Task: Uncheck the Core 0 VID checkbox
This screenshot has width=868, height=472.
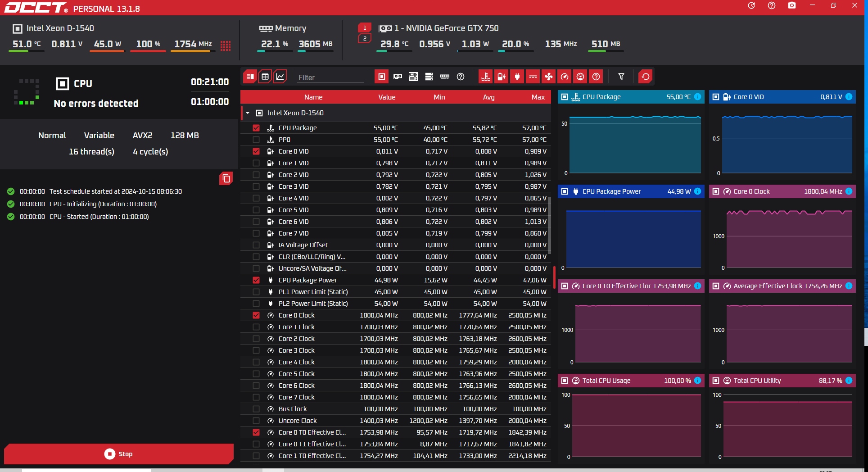Action: coord(256,151)
